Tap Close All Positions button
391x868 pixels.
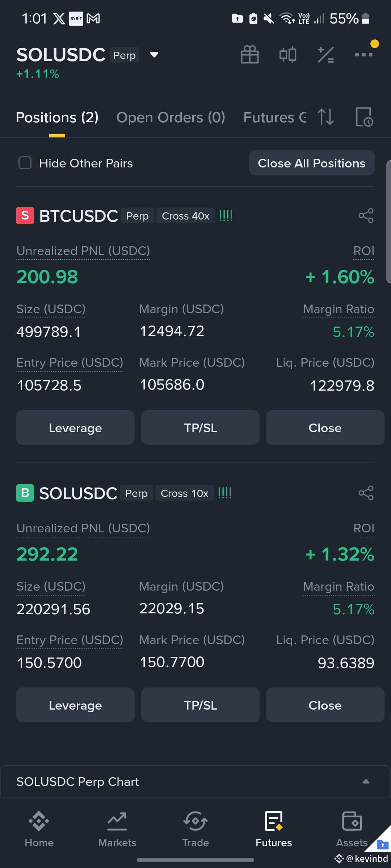coord(312,163)
